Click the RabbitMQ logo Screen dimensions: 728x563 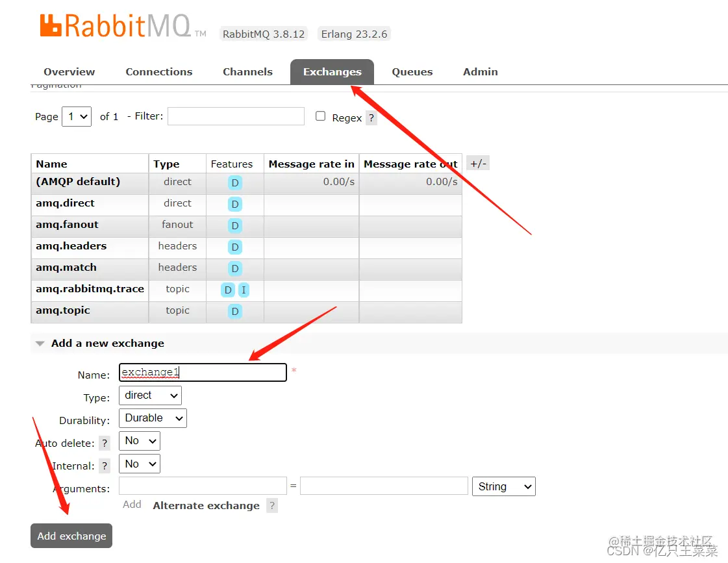123,26
